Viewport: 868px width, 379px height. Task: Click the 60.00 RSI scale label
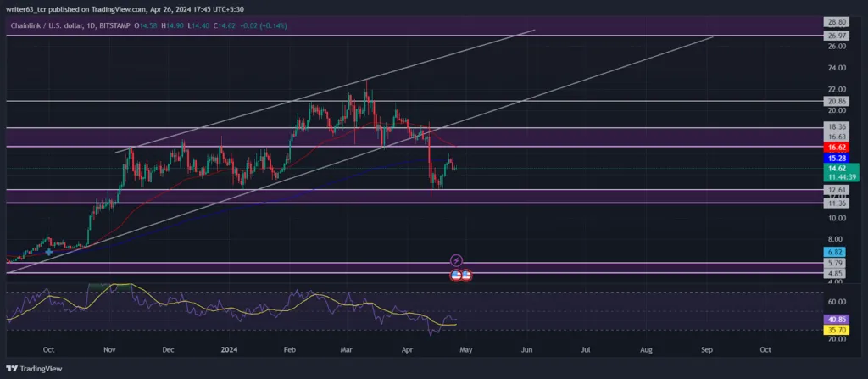coord(836,302)
